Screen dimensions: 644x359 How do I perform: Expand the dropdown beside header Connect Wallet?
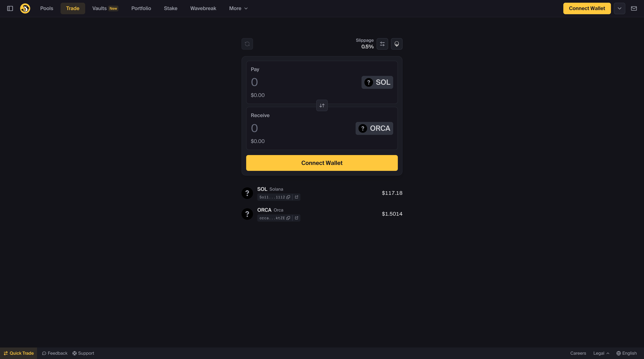tap(620, 8)
